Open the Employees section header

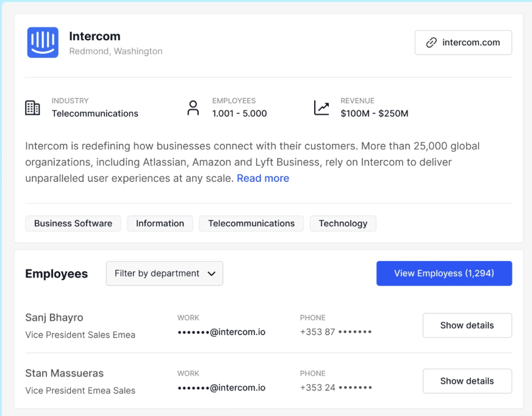57,274
